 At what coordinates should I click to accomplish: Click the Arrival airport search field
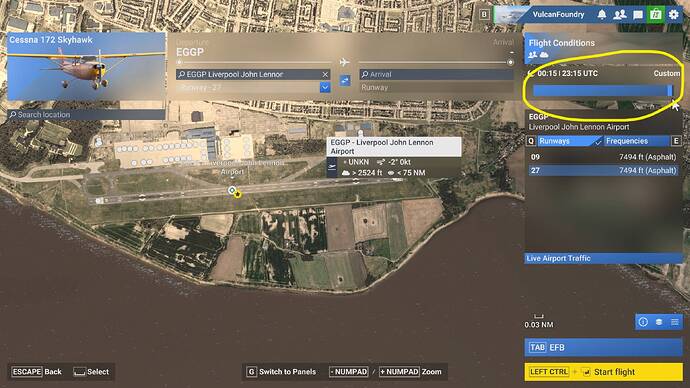(x=437, y=74)
